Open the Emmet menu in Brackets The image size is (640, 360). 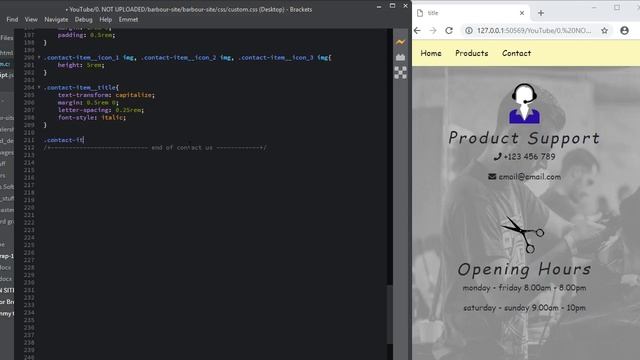[128, 19]
